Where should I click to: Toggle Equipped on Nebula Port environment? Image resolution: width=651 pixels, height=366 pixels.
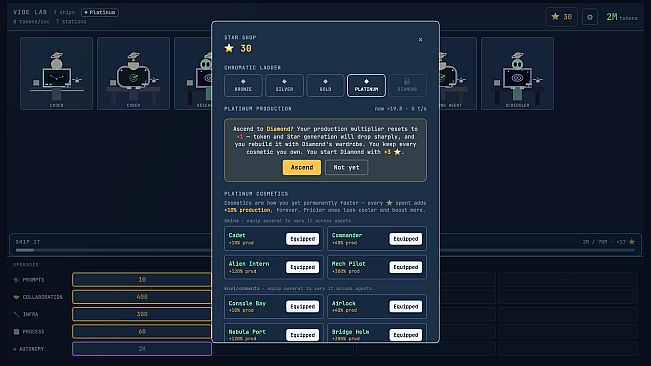click(302, 335)
